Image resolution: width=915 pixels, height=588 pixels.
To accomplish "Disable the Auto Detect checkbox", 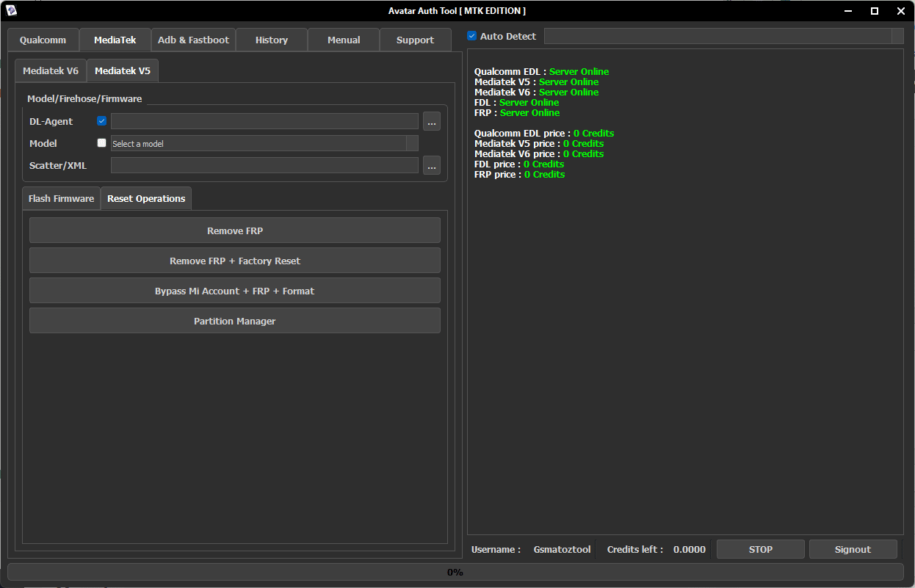I will tap(471, 35).
